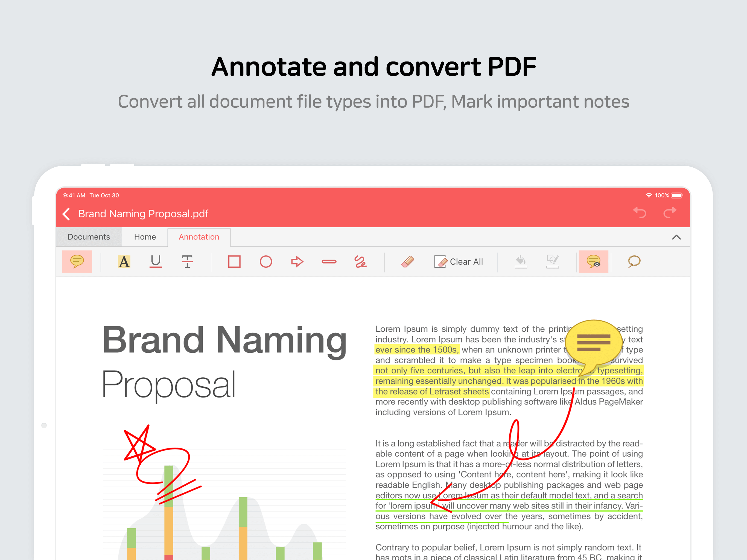Collapse the ribbon with the up chevron
The height and width of the screenshot is (560, 747).
[676, 237]
